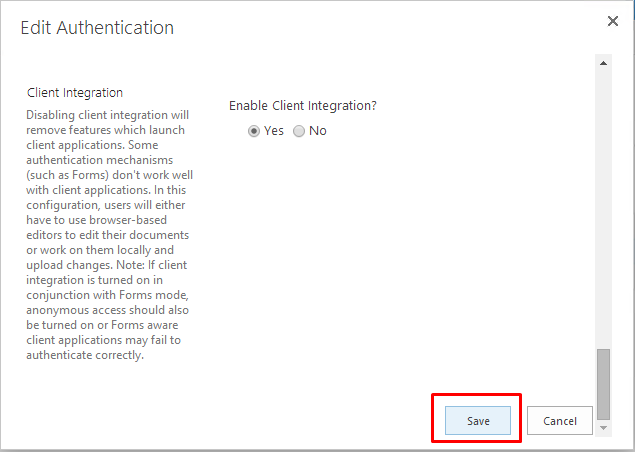
Task: Cancel editing authentication
Action: (x=560, y=421)
